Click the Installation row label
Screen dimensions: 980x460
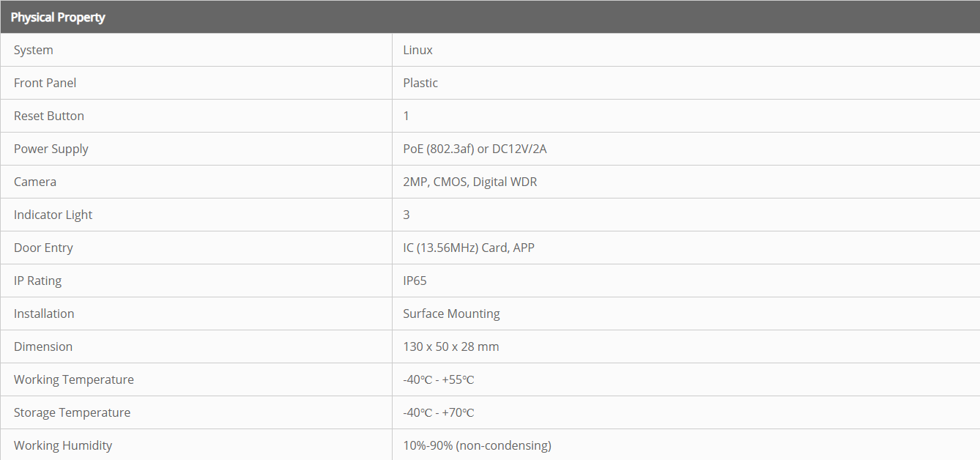[x=44, y=314]
